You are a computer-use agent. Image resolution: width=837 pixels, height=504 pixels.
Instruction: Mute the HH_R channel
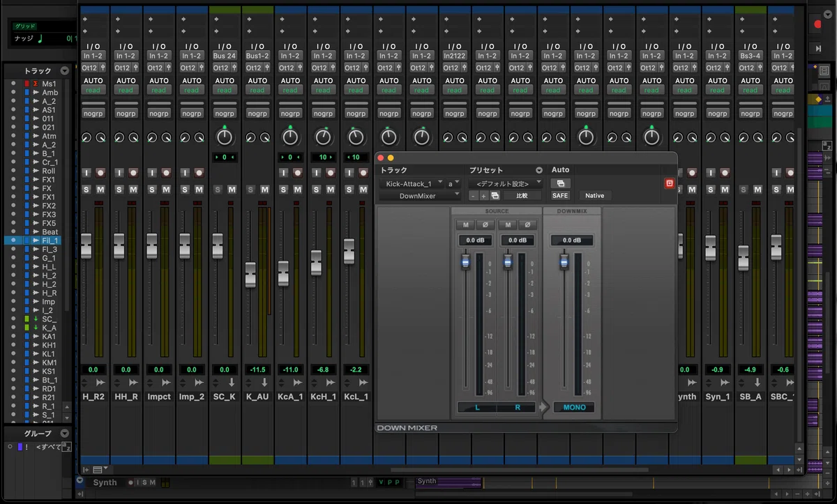tap(133, 190)
